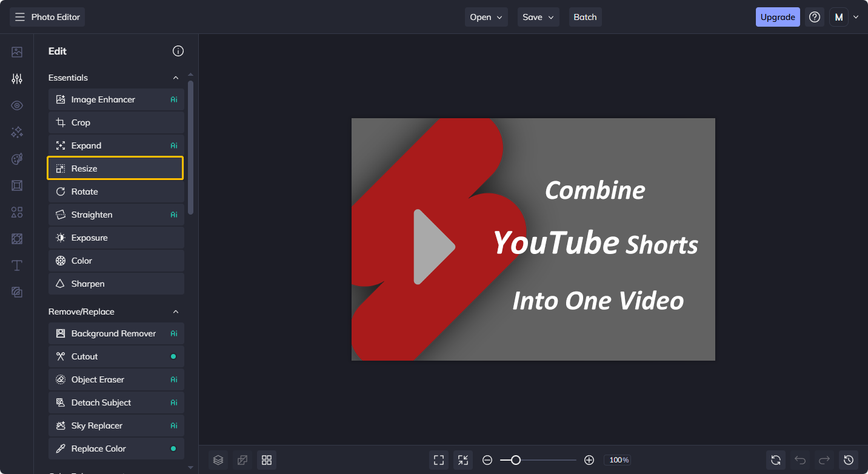This screenshot has height=474, width=868.
Task: Open the Open dropdown menu
Action: (487, 17)
